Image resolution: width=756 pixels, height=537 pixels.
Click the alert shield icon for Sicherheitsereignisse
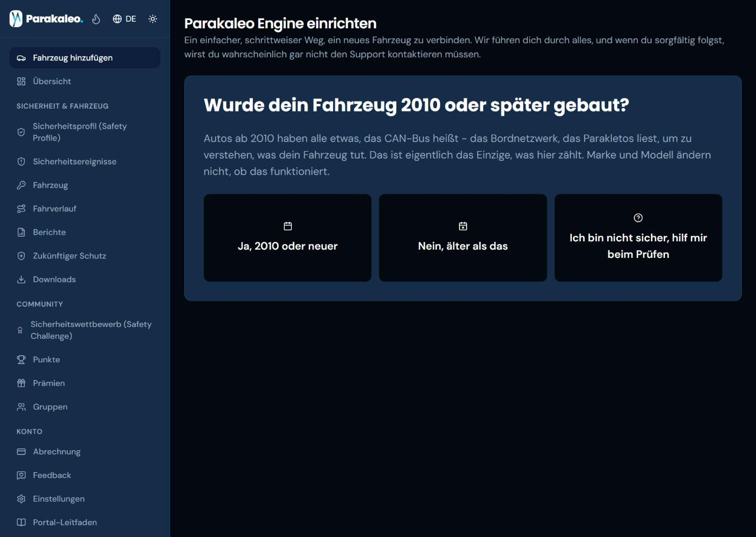pos(21,162)
